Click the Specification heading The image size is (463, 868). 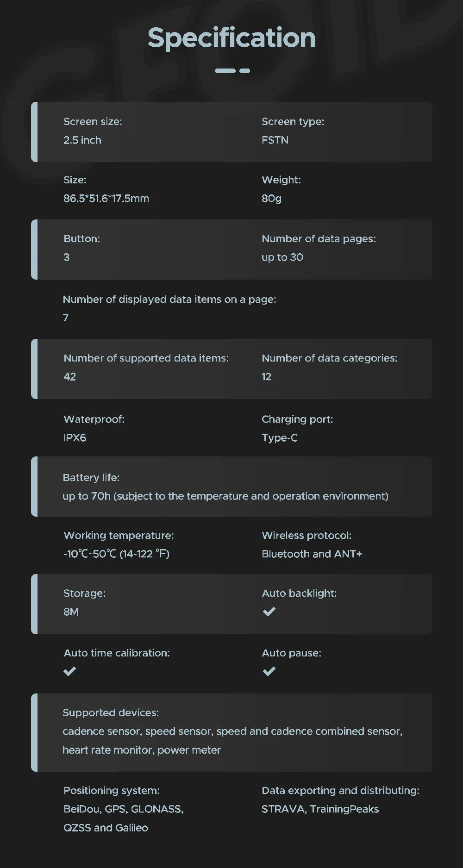click(x=231, y=37)
